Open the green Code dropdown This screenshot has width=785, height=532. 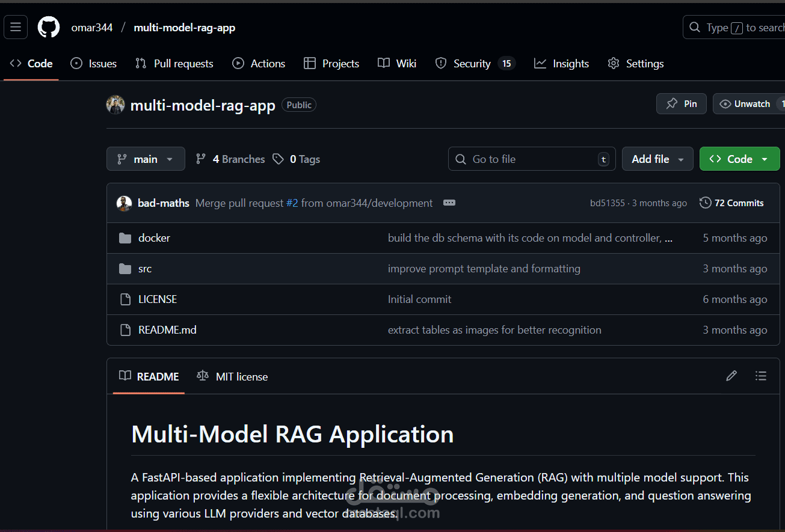pyautogui.click(x=739, y=159)
